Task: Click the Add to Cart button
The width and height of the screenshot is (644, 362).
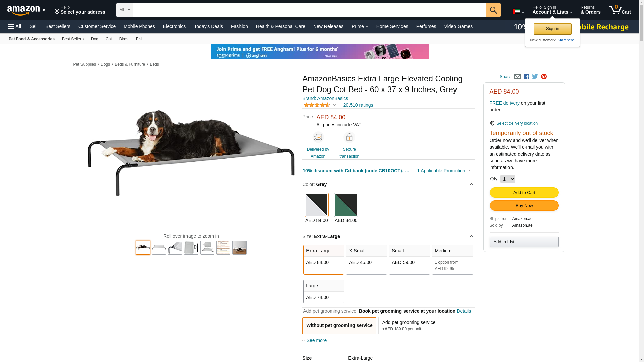Action: [x=524, y=193]
